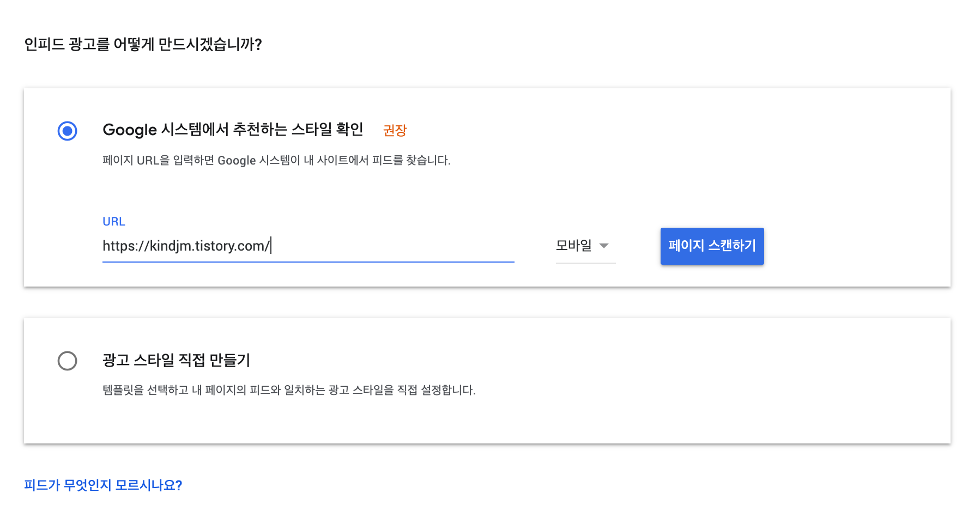Click the Google 시스템에서 추천하는 스타일 확인 title
Viewport: 980px width, 511px height.
point(233,130)
